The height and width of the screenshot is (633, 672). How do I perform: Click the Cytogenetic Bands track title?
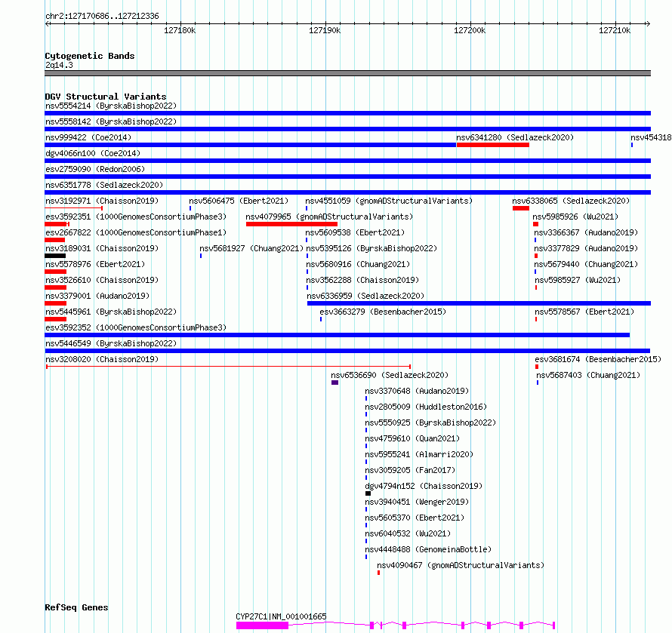click(x=90, y=56)
